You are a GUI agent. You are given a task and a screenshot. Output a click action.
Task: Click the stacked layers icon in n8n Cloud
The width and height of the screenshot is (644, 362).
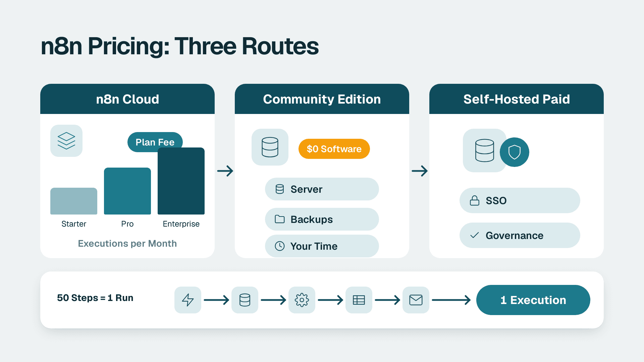tap(66, 141)
